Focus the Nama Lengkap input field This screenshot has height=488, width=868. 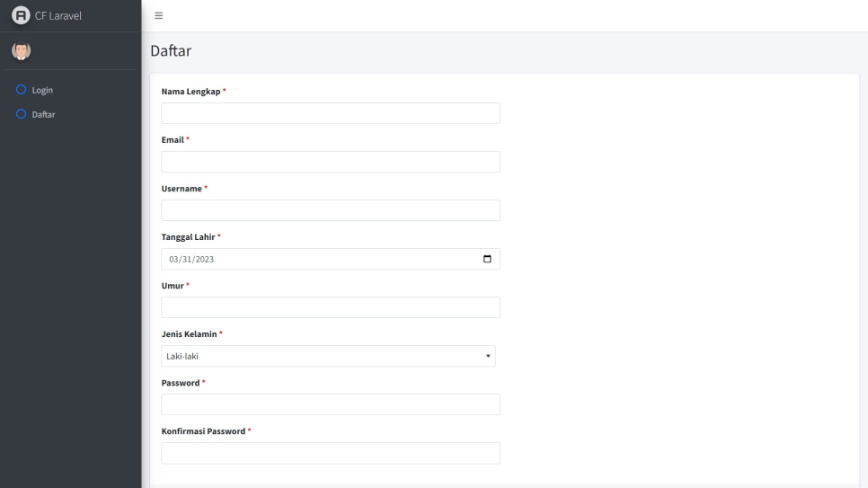point(331,113)
